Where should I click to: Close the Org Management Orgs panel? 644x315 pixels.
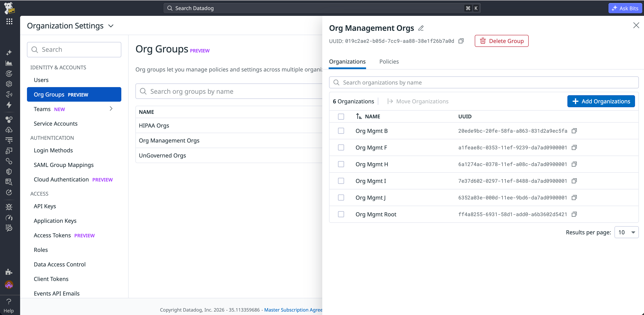click(636, 25)
